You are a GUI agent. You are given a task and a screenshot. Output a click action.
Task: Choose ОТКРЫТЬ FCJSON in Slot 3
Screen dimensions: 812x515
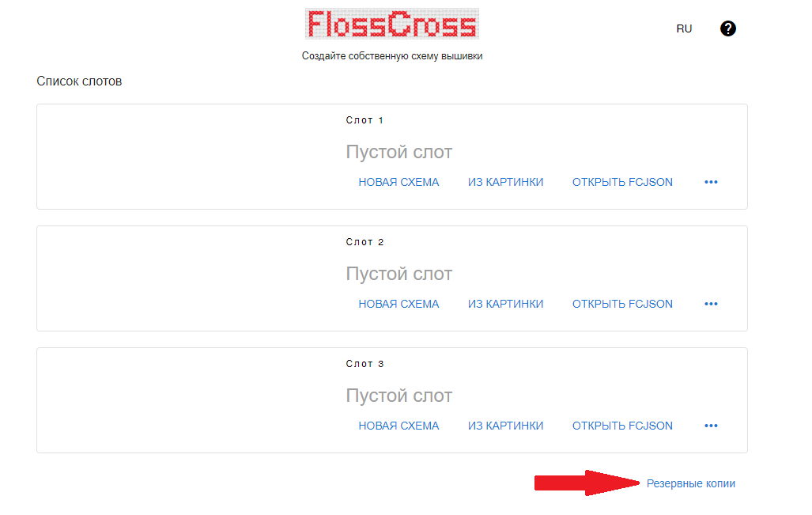(x=622, y=426)
